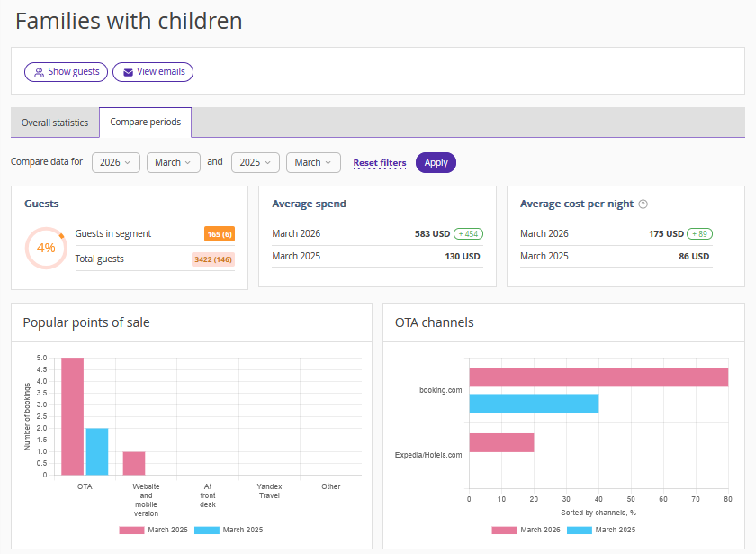Toggle March 2025 series in OTA channels legend

pyautogui.click(x=601, y=530)
